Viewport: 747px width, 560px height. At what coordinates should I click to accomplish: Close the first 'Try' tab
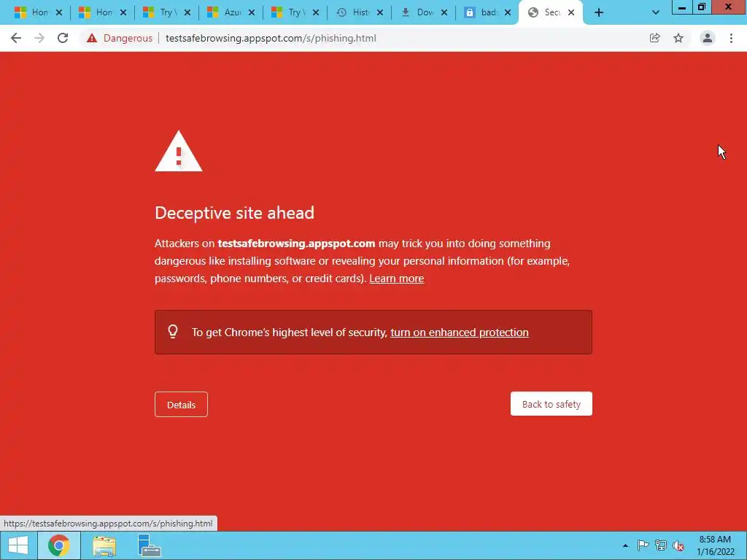(187, 12)
